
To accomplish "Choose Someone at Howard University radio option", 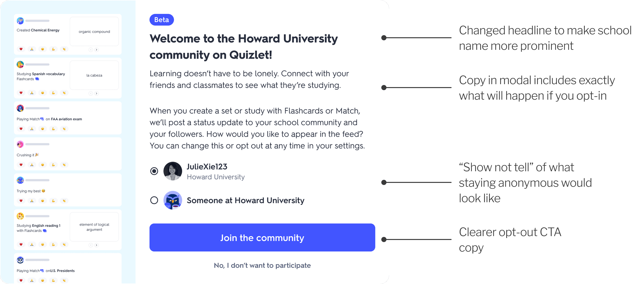I will (154, 200).
